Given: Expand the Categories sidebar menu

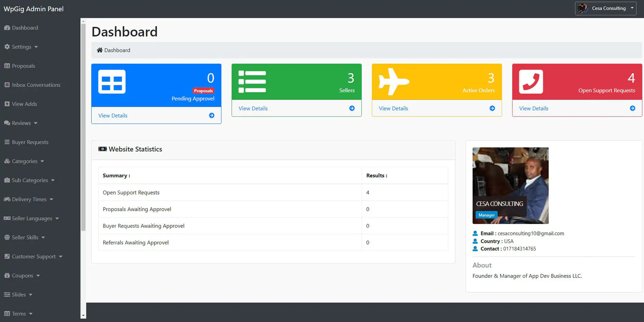Looking at the screenshot, I should pyautogui.click(x=25, y=161).
